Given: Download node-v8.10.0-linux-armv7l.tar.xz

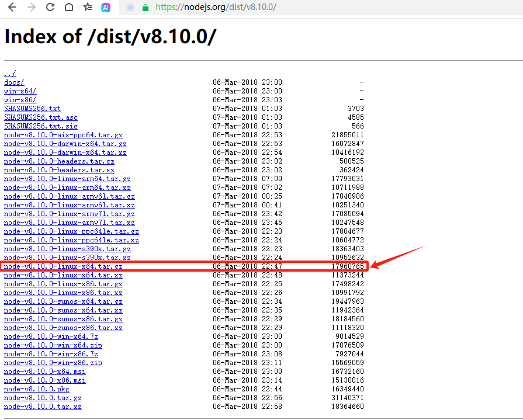Looking at the screenshot, I should click(x=70, y=223).
